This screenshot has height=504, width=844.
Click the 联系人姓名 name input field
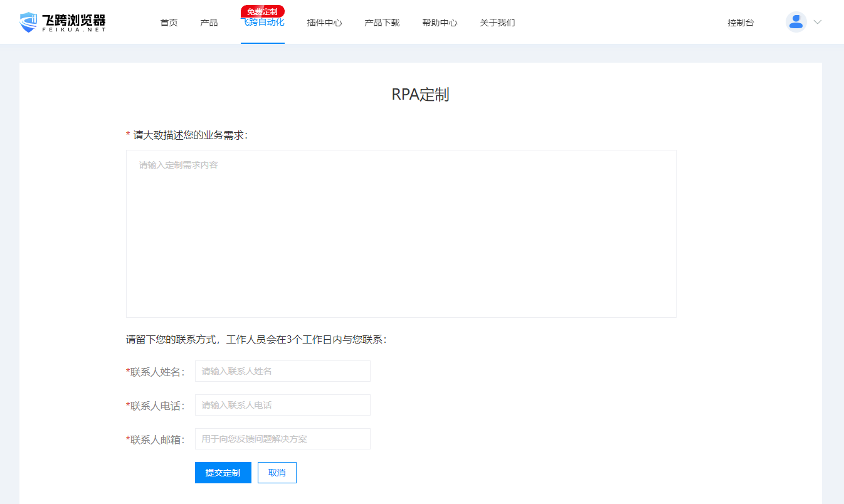coord(282,371)
